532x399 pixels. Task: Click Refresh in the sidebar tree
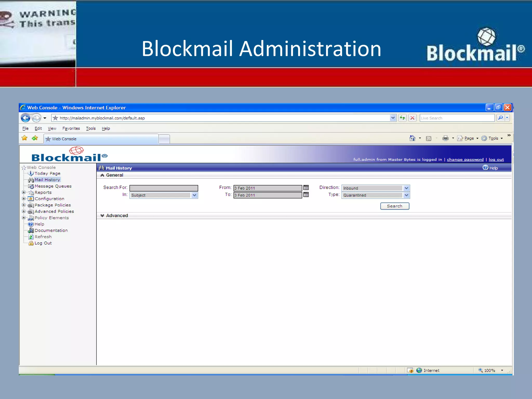pyautogui.click(x=43, y=237)
